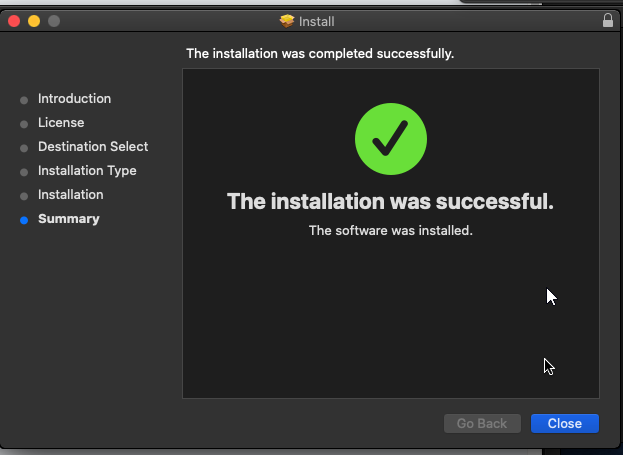Select the License step in sidebar
This screenshot has width=623, height=455.
[x=61, y=123]
